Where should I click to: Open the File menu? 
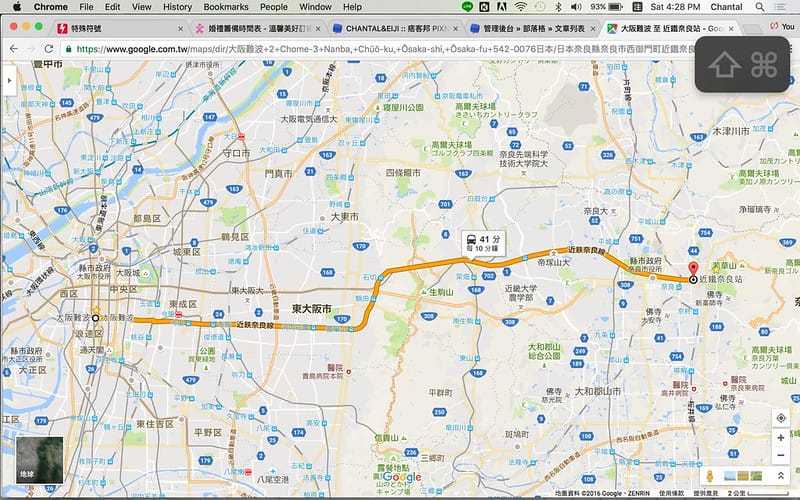(x=86, y=7)
